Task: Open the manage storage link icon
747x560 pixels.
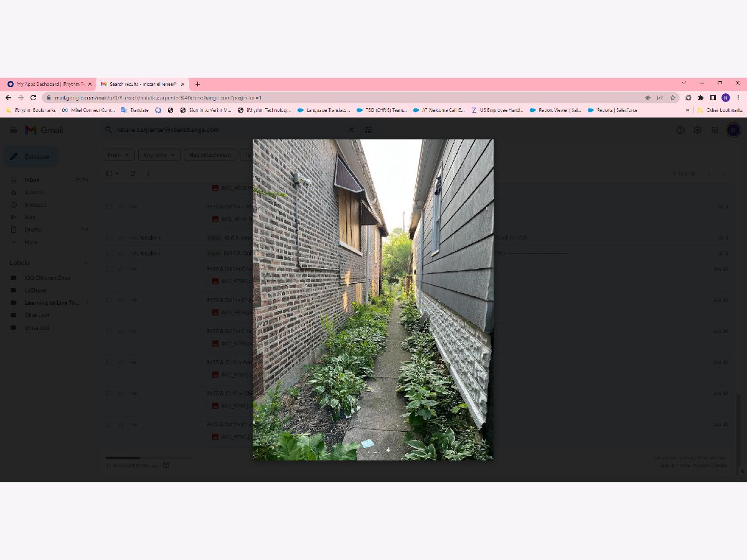Action: [x=166, y=465]
